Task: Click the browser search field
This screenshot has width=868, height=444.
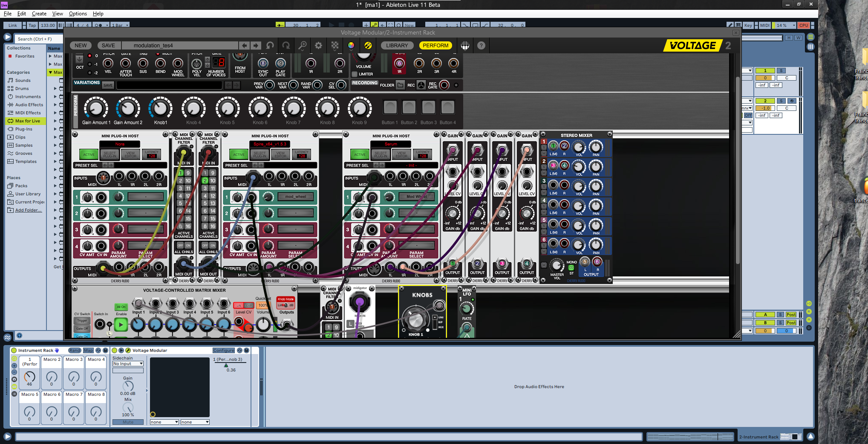Action: coord(39,39)
